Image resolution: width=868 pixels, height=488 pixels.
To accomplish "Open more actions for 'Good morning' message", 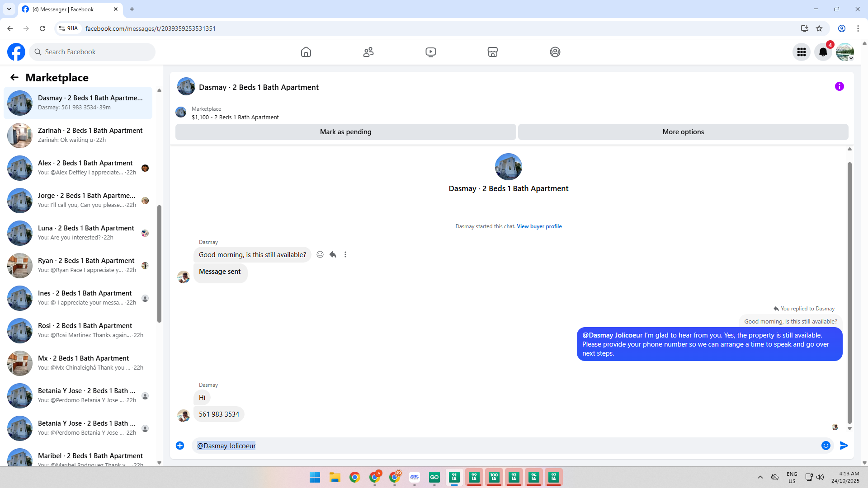I will click(x=345, y=254).
